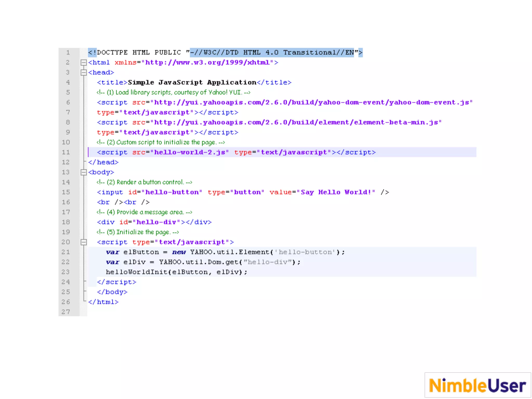Click the hello-div id attribute value
This screenshot has width=532, height=399.
click(x=156, y=222)
